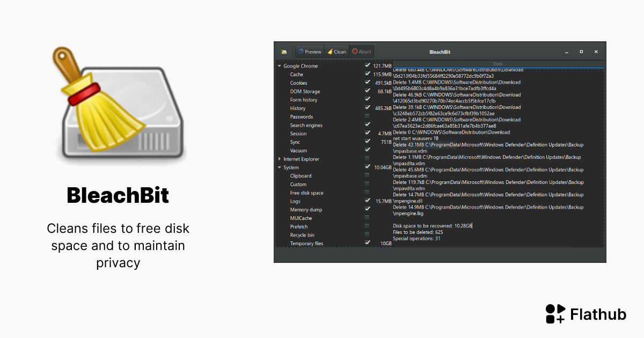The height and width of the screenshot is (338, 644).
Task: Toggle the Google Chrome master checkbox
Action: [x=368, y=65]
